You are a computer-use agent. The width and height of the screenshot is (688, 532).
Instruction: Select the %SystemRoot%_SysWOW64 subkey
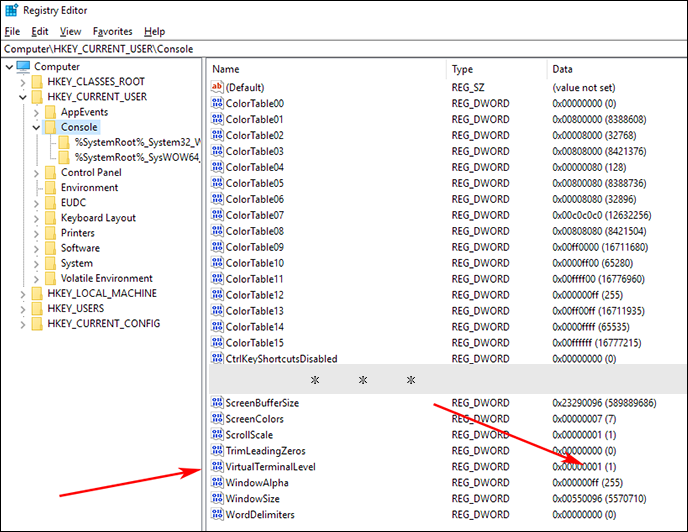click(x=137, y=157)
